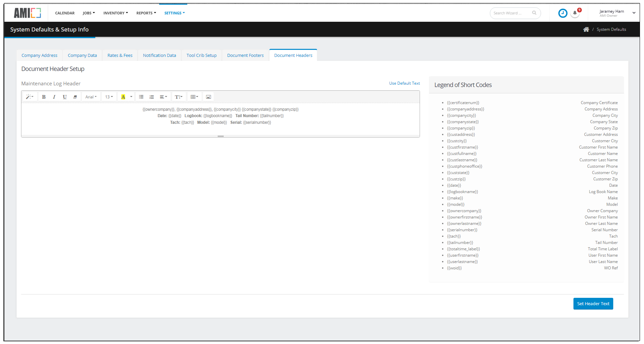Switch to the Rates & Fees tab
The image size is (644, 344).
coord(120,56)
